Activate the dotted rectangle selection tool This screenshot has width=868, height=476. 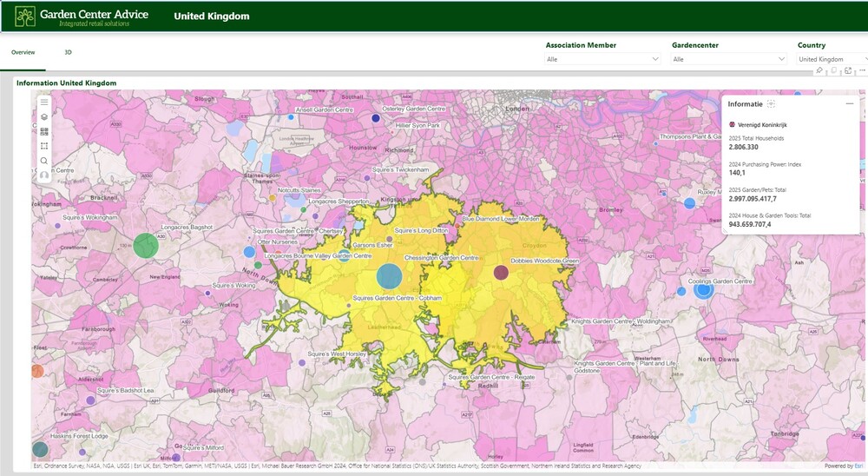[x=44, y=146]
